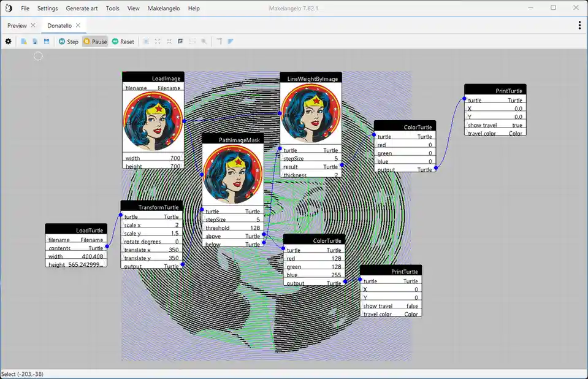Click the Makelangelo app logo icon
Screen dimensions: 588x379
click(8, 8)
